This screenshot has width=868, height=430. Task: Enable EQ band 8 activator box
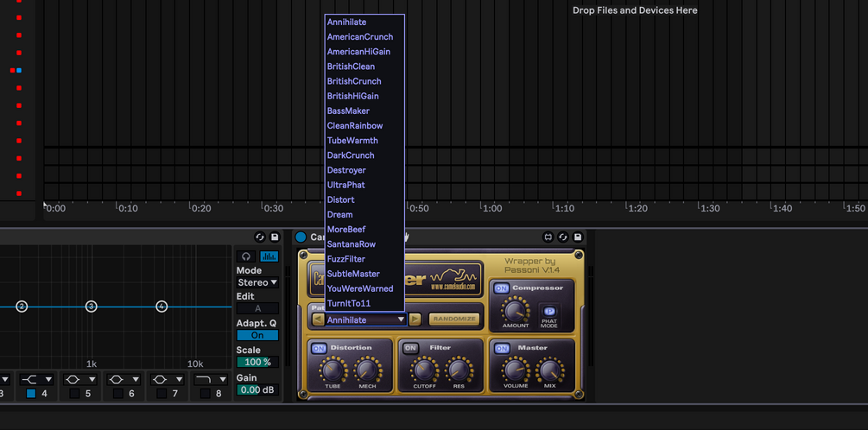pyautogui.click(x=205, y=394)
